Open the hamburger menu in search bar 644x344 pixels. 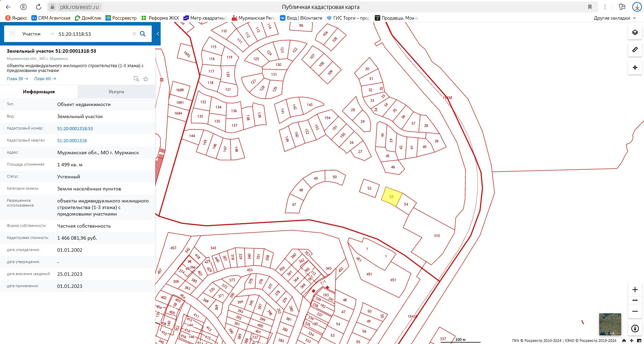click(x=12, y=34)
